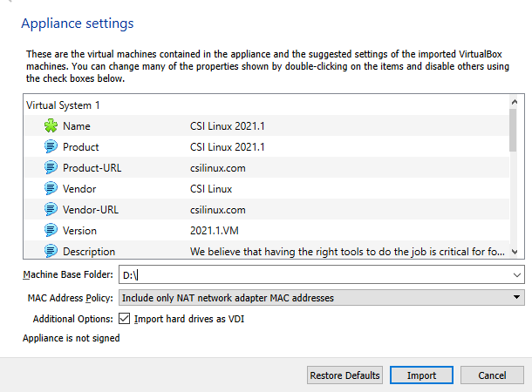Click the Additional Options label
Screen dimensions: 532x392
(x=73, y=319)
